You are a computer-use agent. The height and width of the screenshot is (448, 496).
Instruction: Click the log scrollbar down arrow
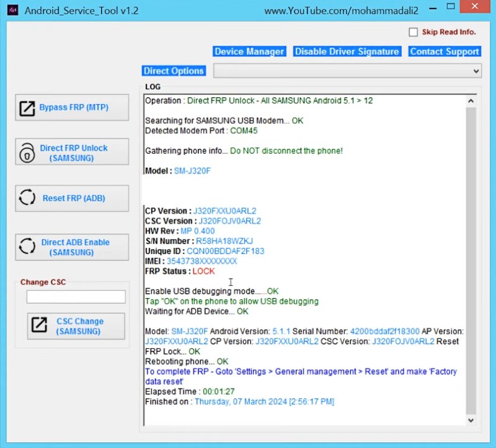point(471,419)
